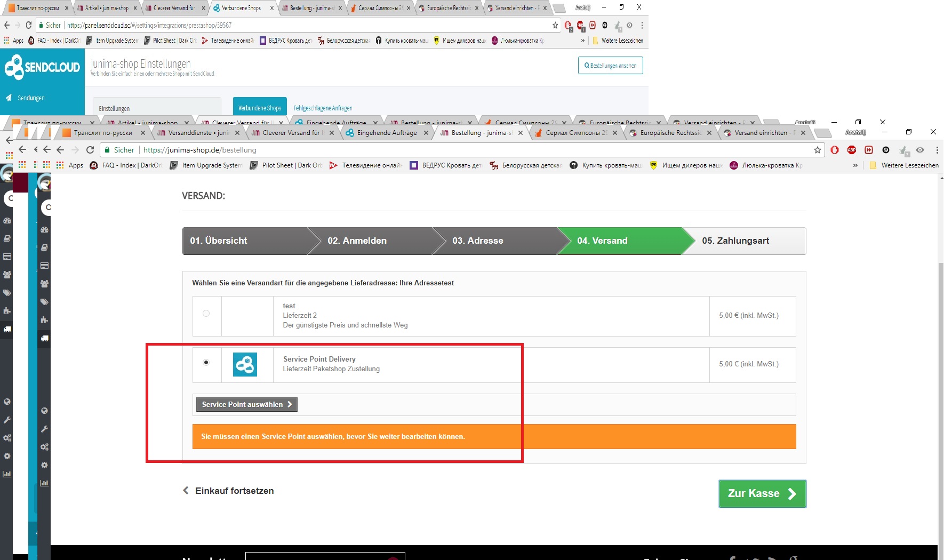Open Телевидение онлайн bookmark in junima-shop window

(x=366, y=165)
